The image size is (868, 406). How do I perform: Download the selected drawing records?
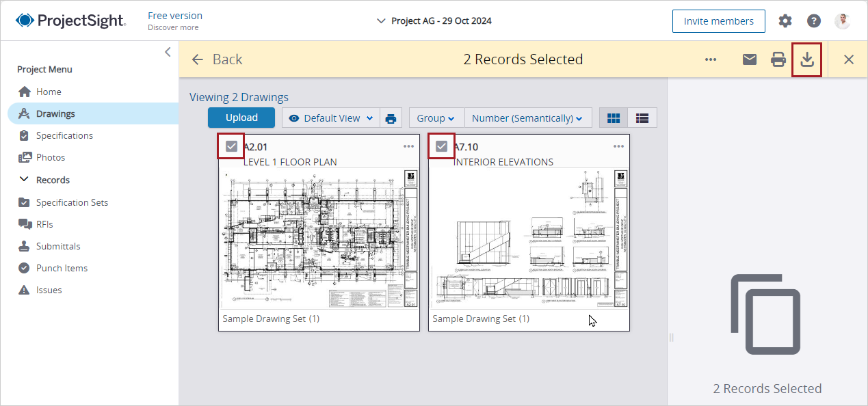[x=806, y=59]
